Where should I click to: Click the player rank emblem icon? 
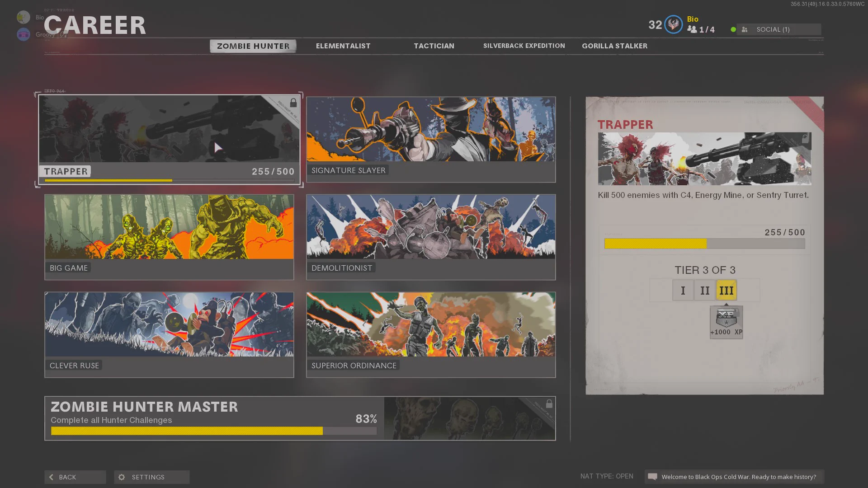673,25
